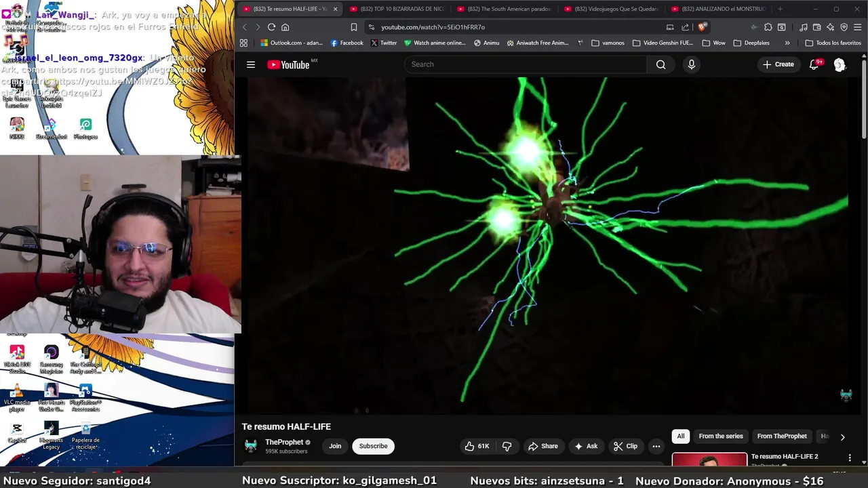This screenshot has height=488, width=868.
Task: Open Watch anime online bookmark
Action: pyautogui.click(x=435, y=43)
